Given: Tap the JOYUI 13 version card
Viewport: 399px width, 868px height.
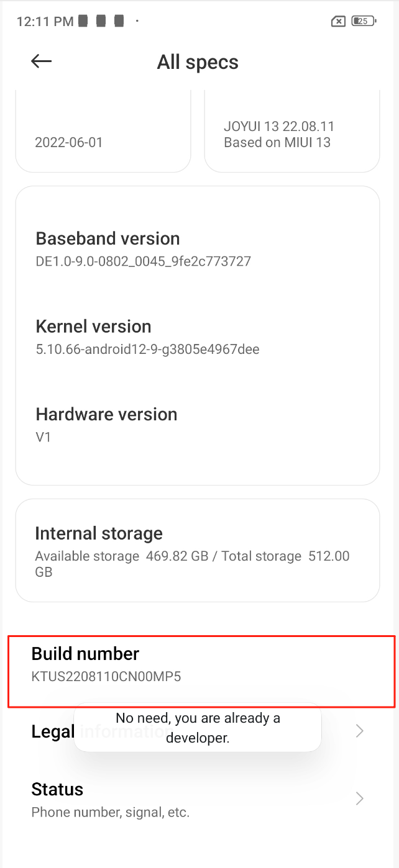Looking at the screenshot, I should 292,134.
